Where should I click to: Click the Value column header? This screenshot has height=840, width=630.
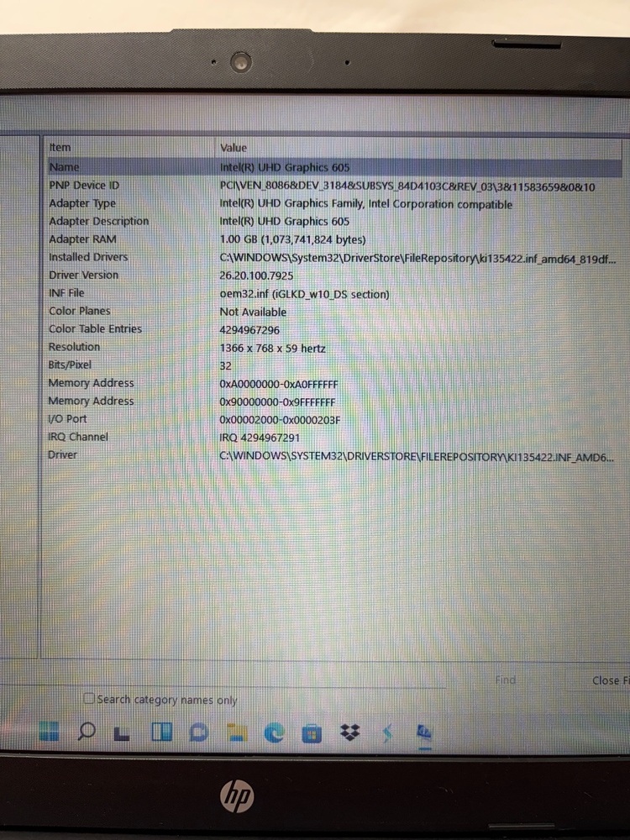coord(234,147)
